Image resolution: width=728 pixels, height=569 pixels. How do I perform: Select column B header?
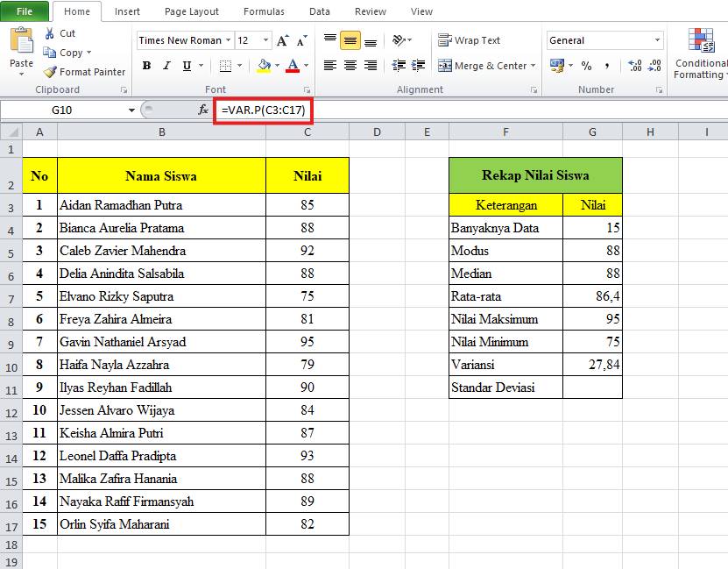[161, 132]
